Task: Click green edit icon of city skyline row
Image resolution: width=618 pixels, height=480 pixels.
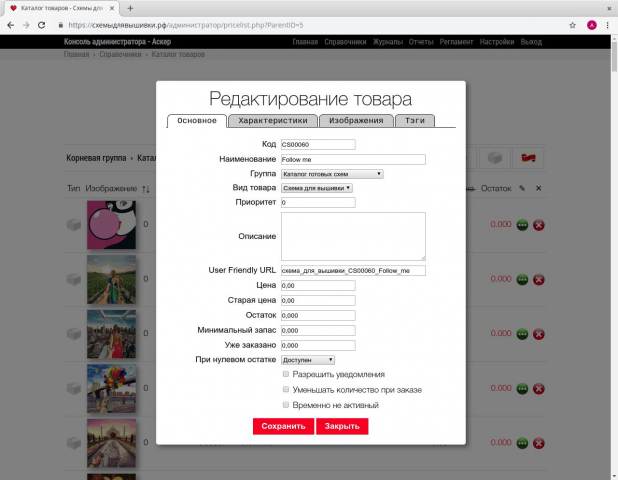Action: (x=522, y=334)
